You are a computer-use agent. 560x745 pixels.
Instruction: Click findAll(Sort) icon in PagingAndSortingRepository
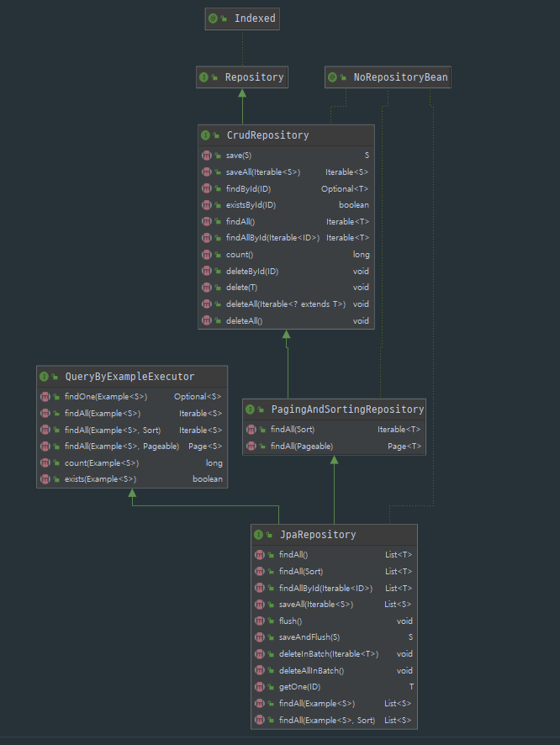pyautogui.click(x=251, y=430)
